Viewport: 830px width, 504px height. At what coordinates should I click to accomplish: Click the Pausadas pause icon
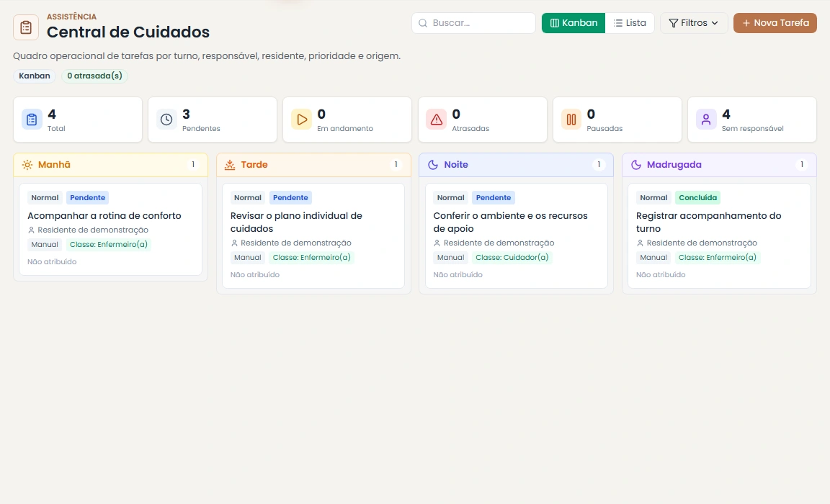click(571, 120)
